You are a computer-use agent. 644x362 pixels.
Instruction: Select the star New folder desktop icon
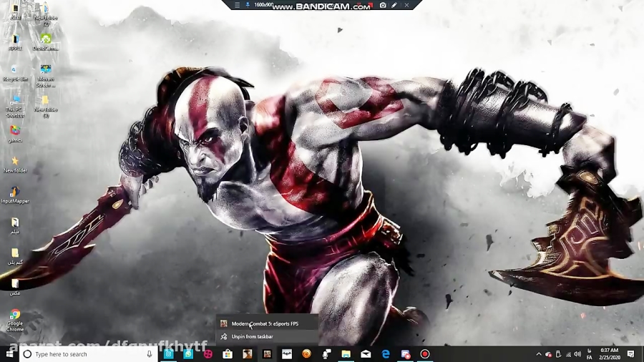coord(15,164)
